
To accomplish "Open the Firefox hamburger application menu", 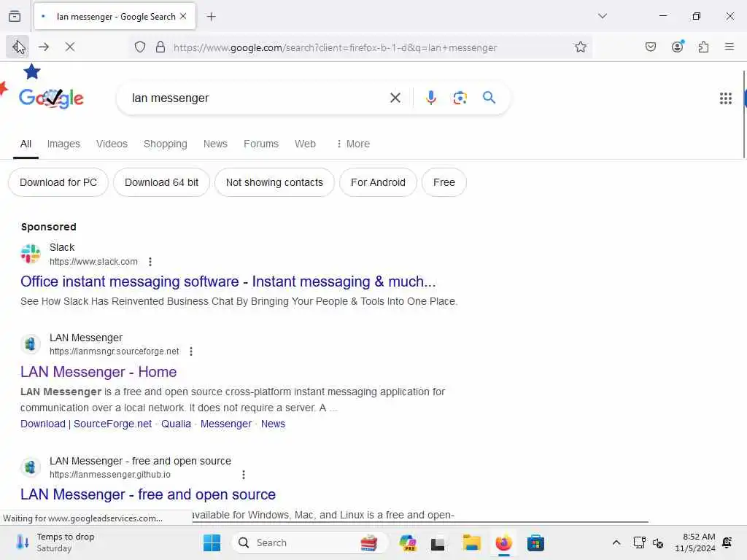I will (729, 47).
